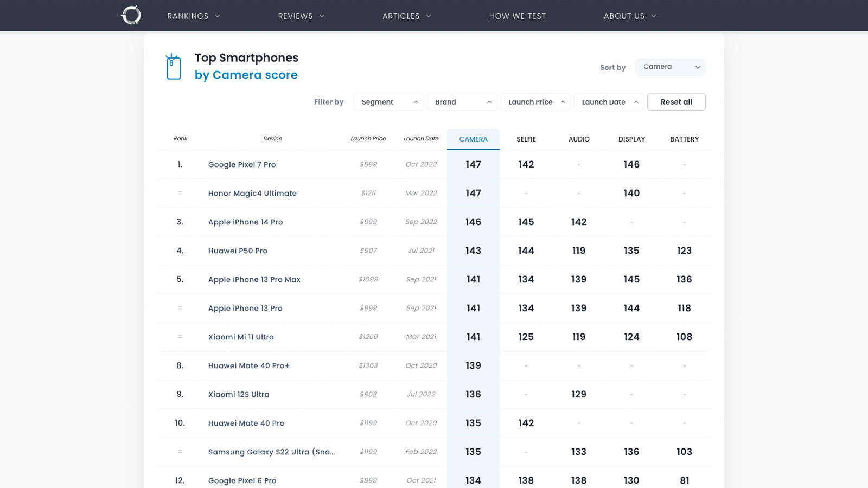Open the Brand filter dropdown
This screenshot has width=868, height=488.
[x=462, y=102]
